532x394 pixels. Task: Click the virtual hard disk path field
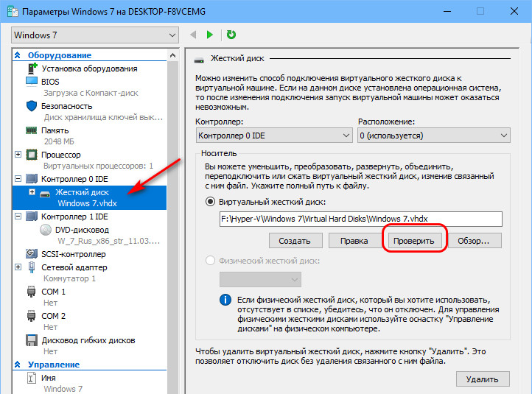click(360, 219)
